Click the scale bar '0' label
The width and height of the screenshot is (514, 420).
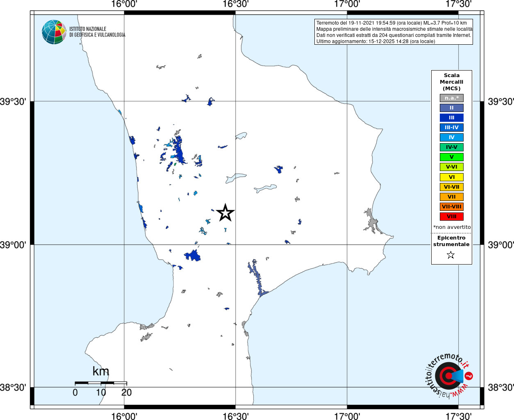pyautogui.click(x=75, y=393)
